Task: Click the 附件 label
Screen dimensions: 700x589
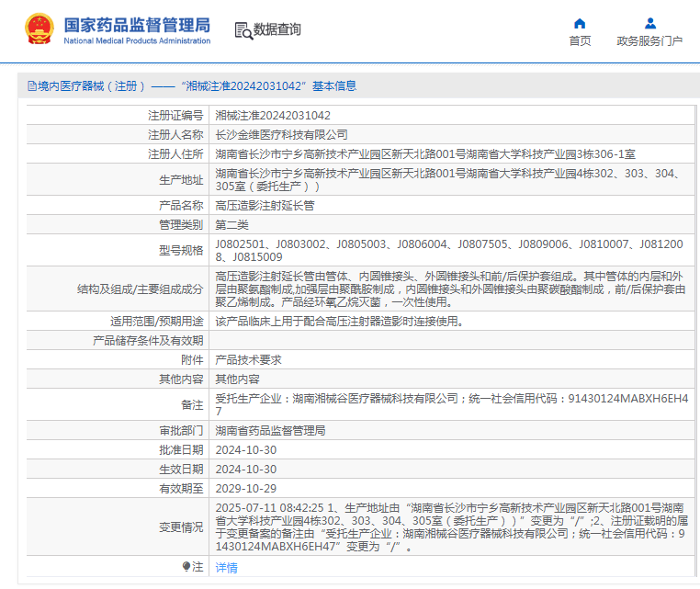Action: point(192,359)
